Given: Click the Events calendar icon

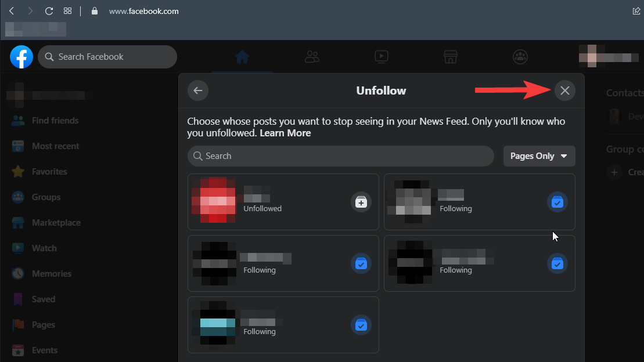Looking at the screenshot, I should tap(18, 350).
